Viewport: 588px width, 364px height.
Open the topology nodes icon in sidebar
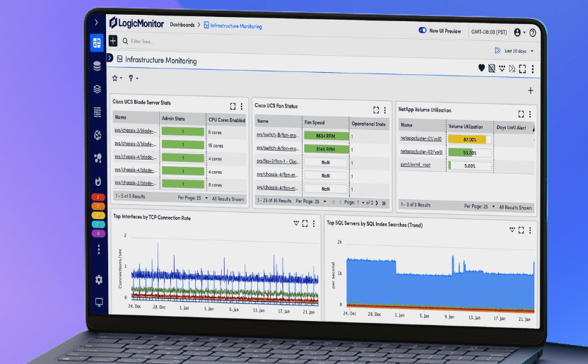(98, 158)
